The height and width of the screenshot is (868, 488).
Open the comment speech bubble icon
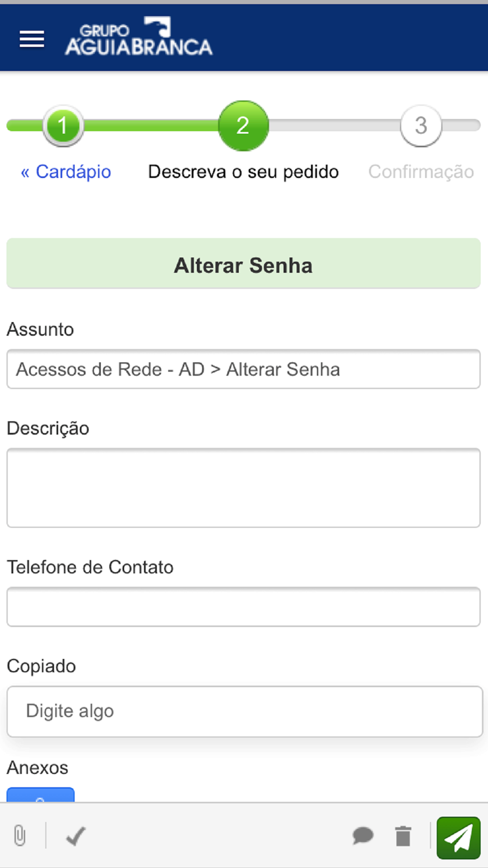(363, 836)
